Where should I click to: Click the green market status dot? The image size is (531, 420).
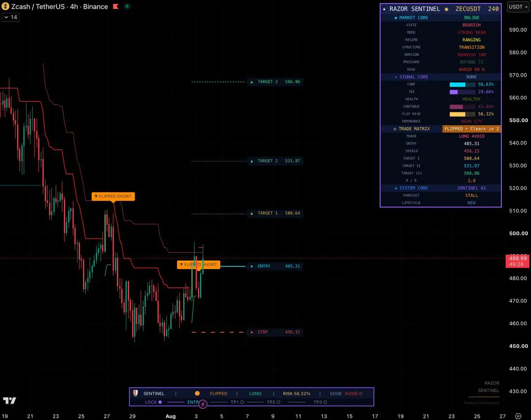click(127, 7)
